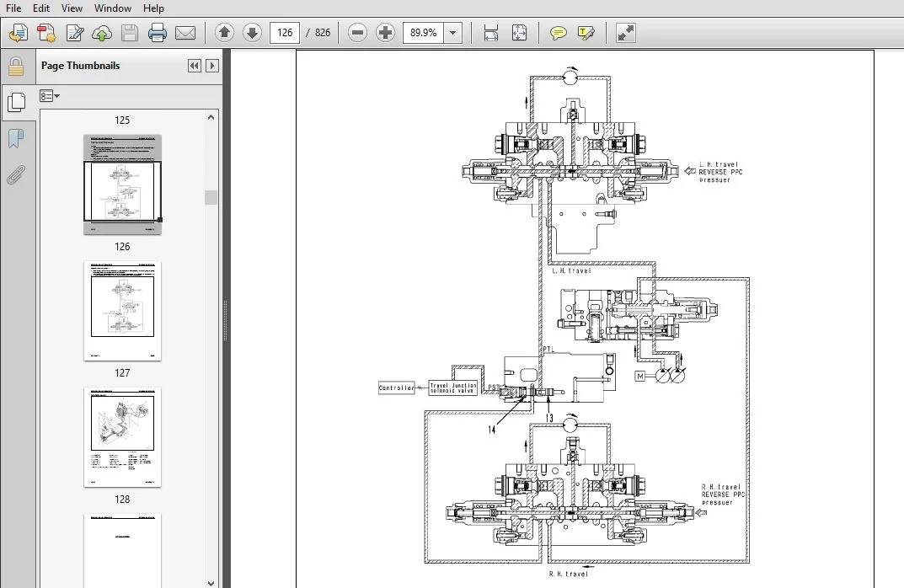Click the 'Controller' label in diagram
The image size is (904, 588).
[397, 388]
